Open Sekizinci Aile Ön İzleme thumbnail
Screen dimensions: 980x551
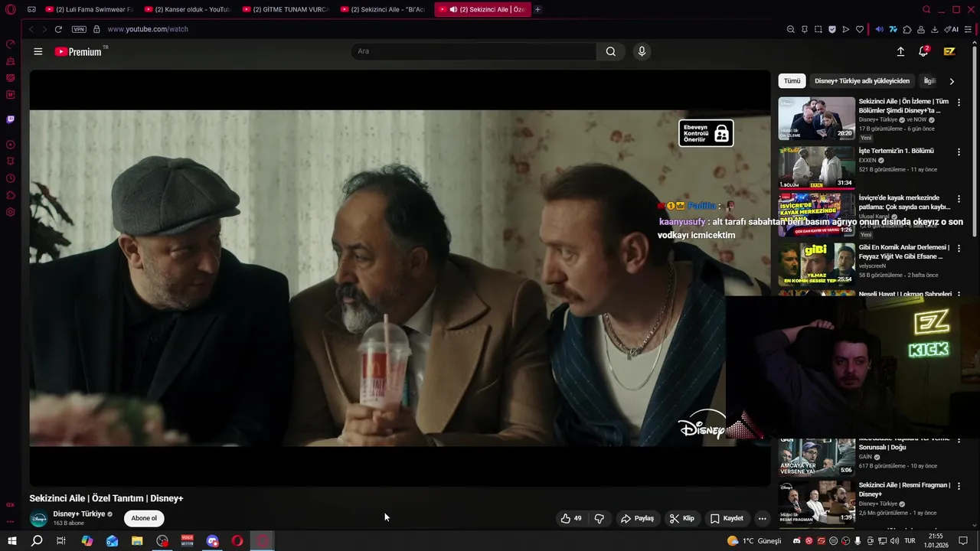[x=817, y=118]
